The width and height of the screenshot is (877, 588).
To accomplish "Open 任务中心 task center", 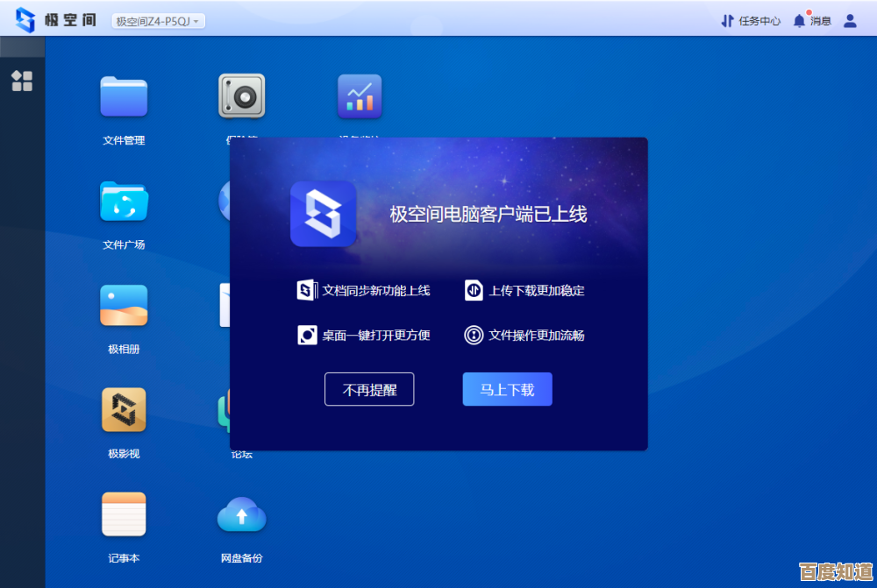I will pos(751,21).
